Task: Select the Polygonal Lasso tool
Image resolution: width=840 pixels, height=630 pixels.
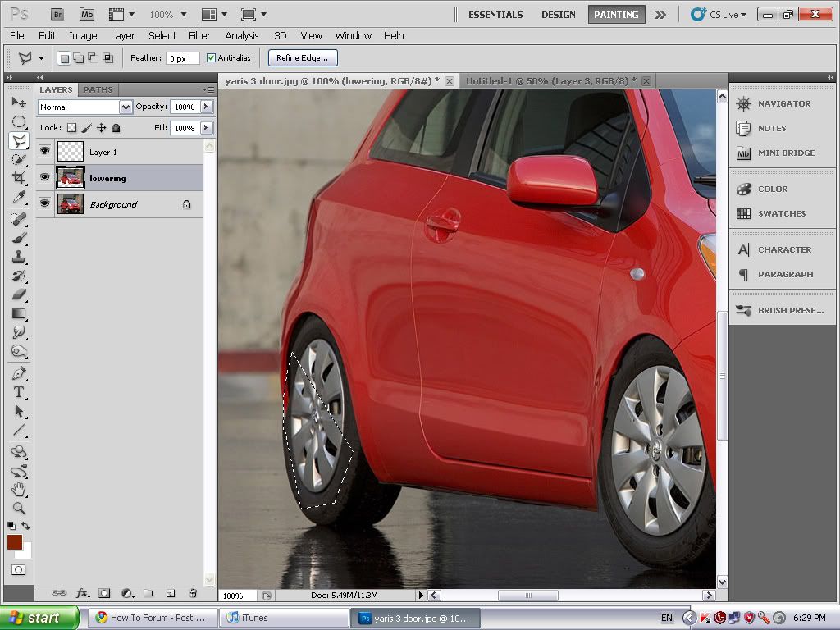Action: point(19,140)
